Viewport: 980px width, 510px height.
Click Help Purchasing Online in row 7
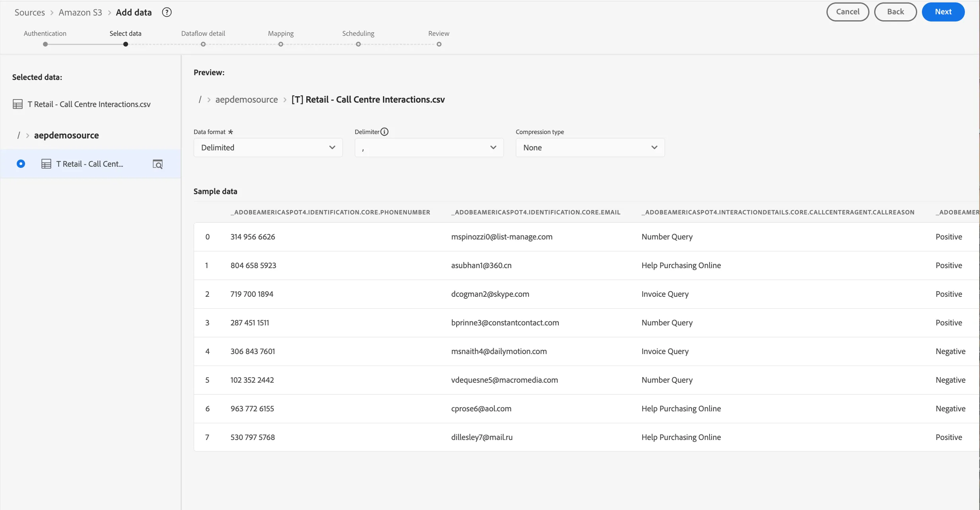click(x=681, y=437)
